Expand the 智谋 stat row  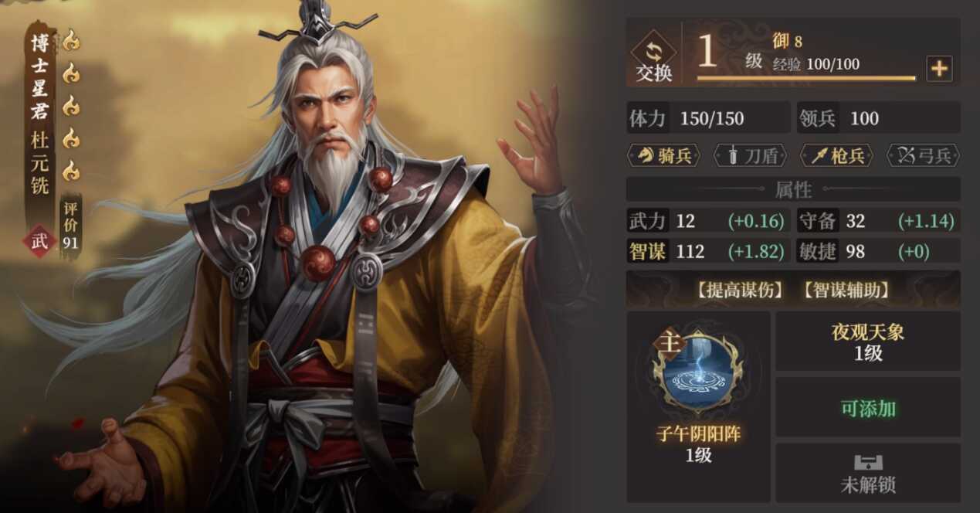(707, 251)
